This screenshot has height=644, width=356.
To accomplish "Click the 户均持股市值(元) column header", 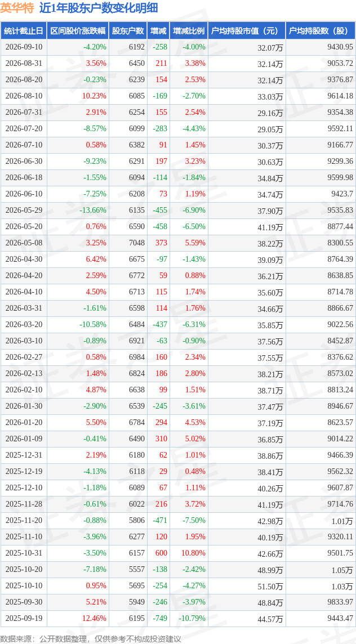I will point(247,30).
